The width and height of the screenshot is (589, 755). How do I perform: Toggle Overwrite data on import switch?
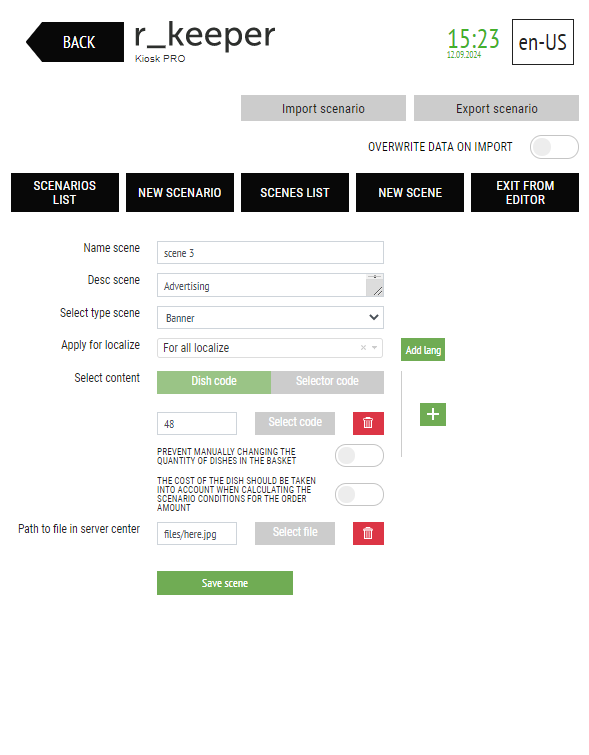(x=554, y=147)
